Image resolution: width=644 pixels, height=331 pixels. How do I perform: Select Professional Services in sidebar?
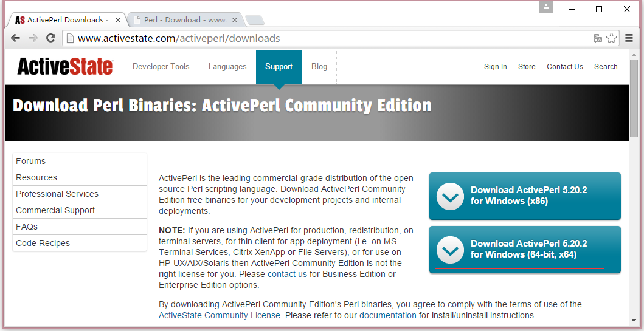[80, 194]
